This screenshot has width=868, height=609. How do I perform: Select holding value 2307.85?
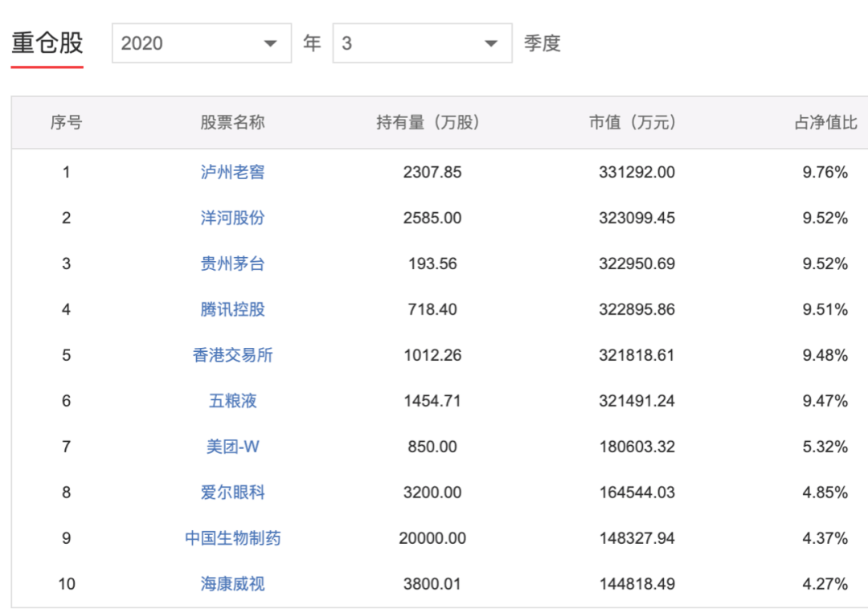(432, 172)
